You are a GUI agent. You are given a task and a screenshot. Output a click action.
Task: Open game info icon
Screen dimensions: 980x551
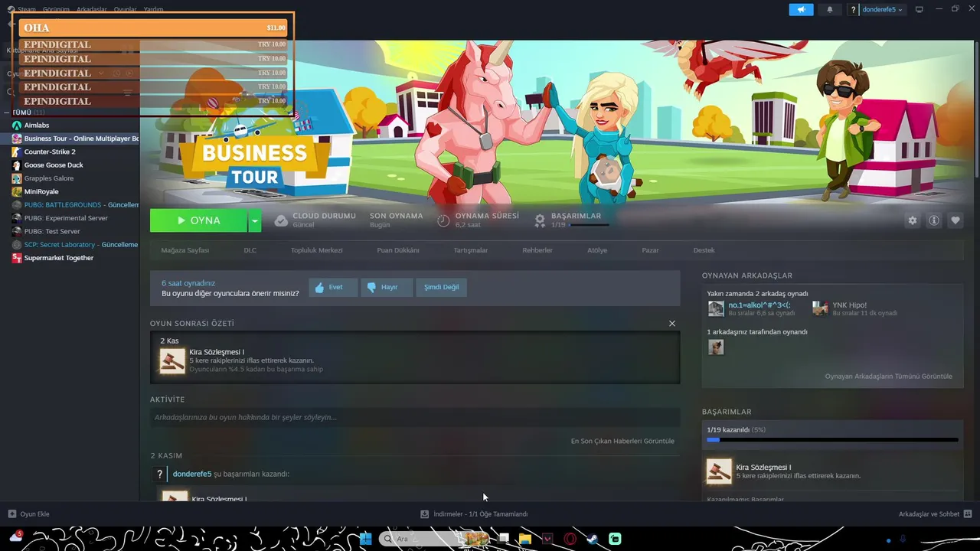(x=934, y=220)
